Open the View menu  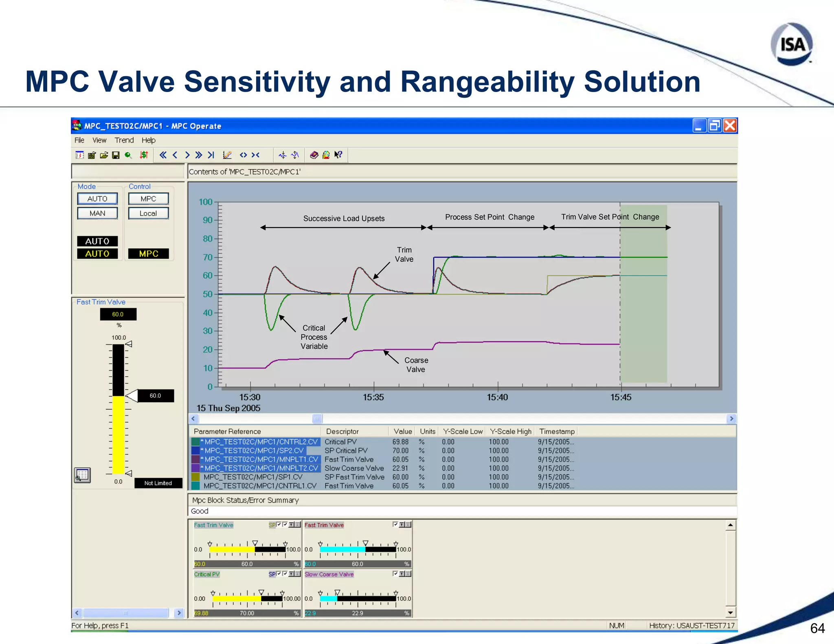[99, 140]
